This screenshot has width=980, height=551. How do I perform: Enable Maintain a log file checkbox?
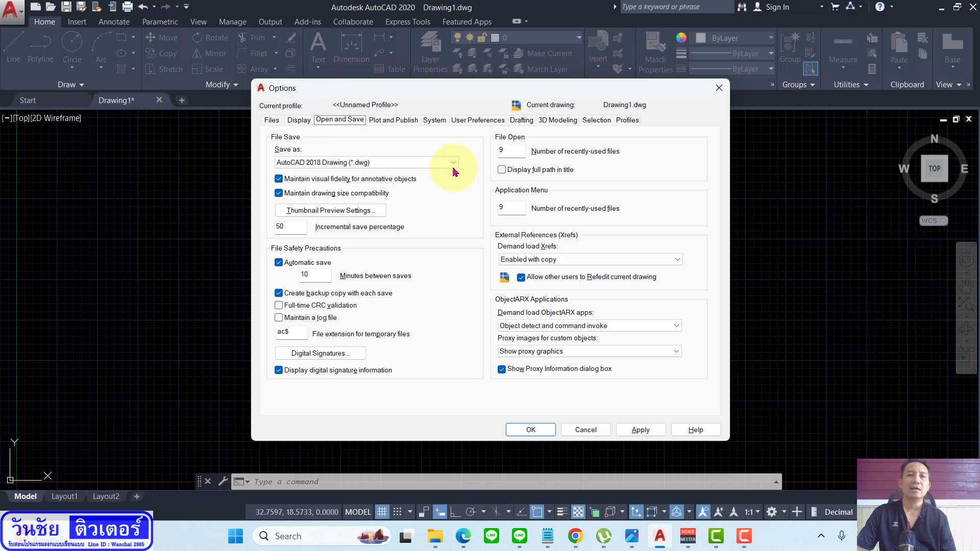point(279,317)
